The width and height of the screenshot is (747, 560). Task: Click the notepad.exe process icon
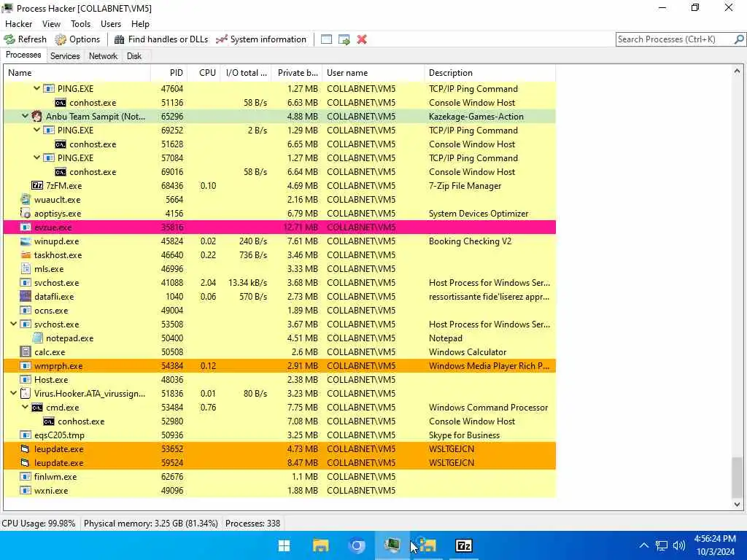(x=38, y=338)
